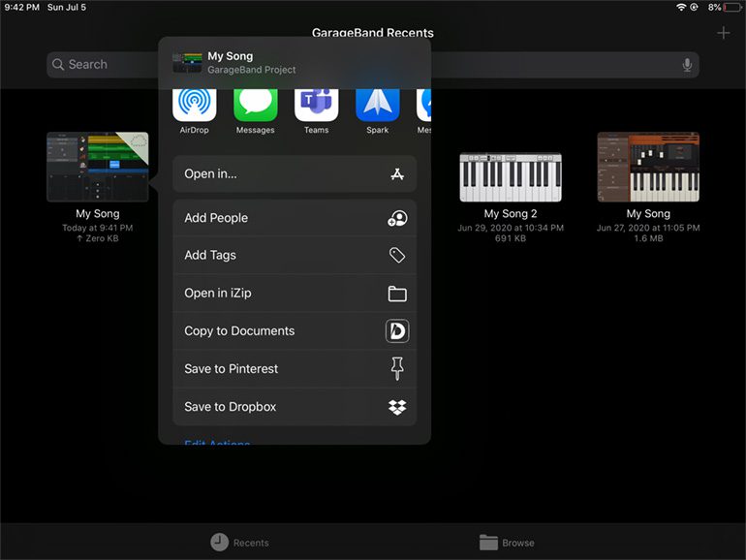Share via the Messages app icon
The width and height of the screenshot is (746, 560).
tap(256, 105)
